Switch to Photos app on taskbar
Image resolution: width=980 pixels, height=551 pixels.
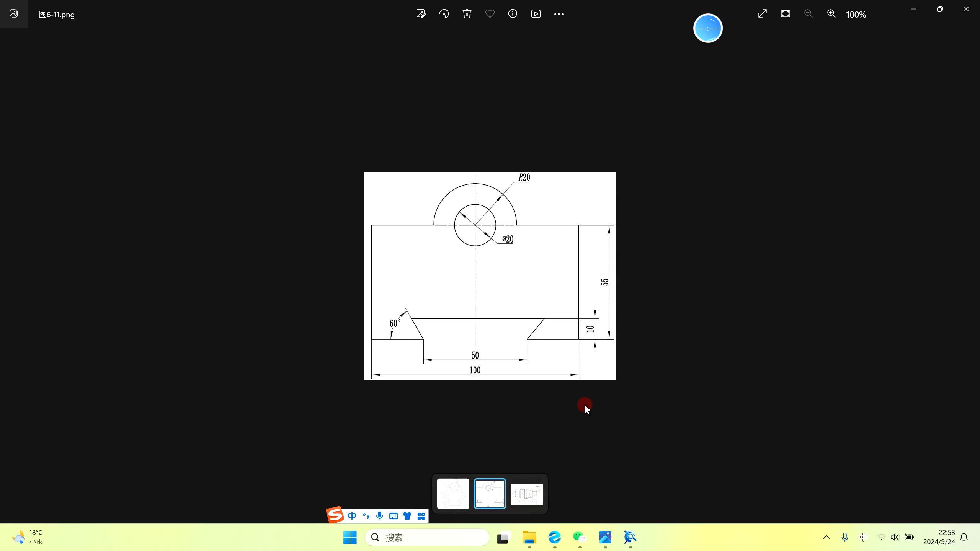[605, 538]
